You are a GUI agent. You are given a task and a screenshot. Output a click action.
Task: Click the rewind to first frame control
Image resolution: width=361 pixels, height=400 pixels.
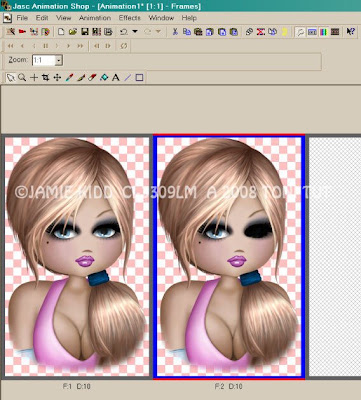(10, 46)
